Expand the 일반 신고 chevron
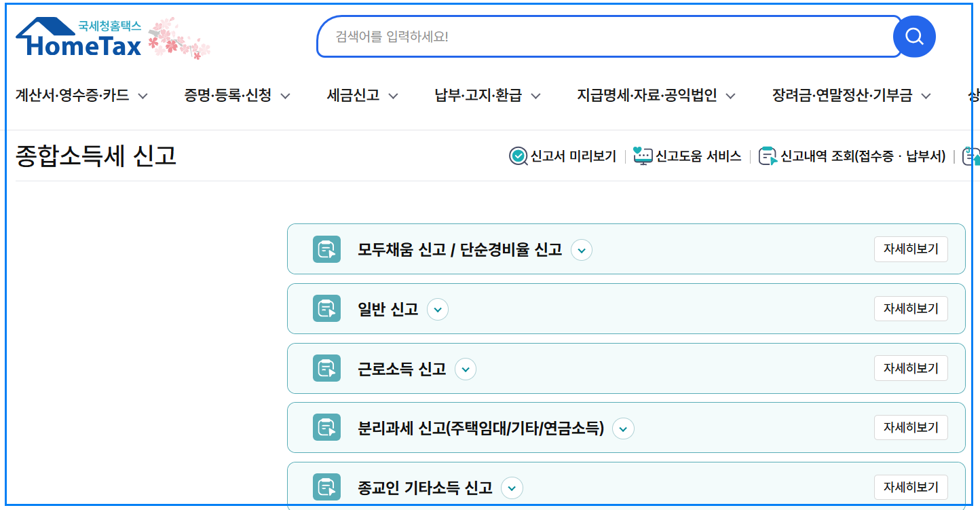This screenshot has width=980, height=510. point(438,309)
